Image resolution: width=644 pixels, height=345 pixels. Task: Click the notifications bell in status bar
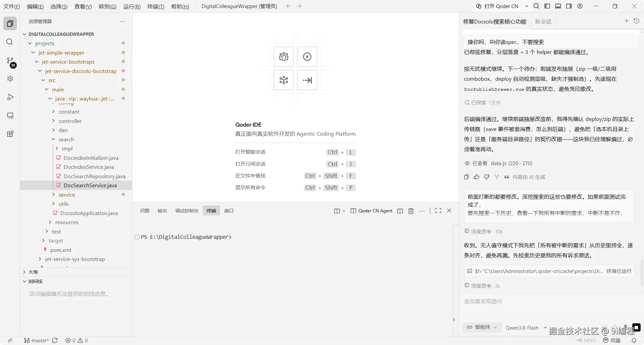click(634, 340)
